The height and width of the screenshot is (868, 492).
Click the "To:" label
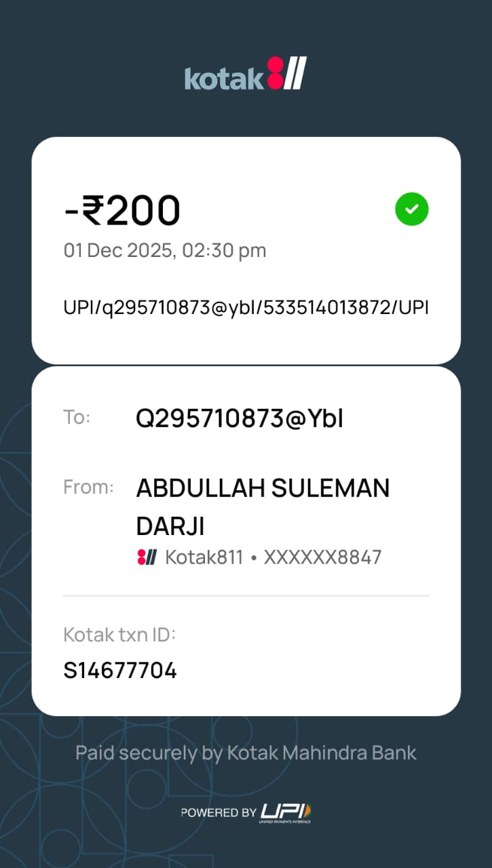point(77,417)
